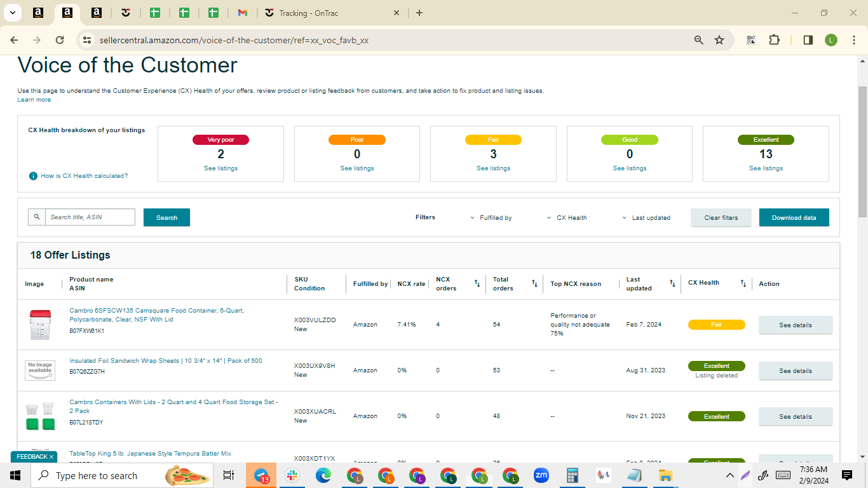This screenshot has width=868, height=488.
Task: Clear all filters
Action: tap(721, 217)
